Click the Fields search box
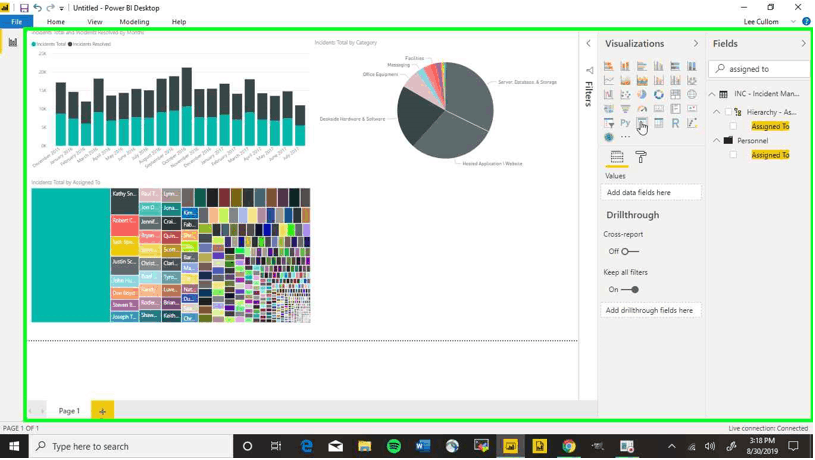Image resolution: width=815 pixels, height=460 pixels. 759,69
